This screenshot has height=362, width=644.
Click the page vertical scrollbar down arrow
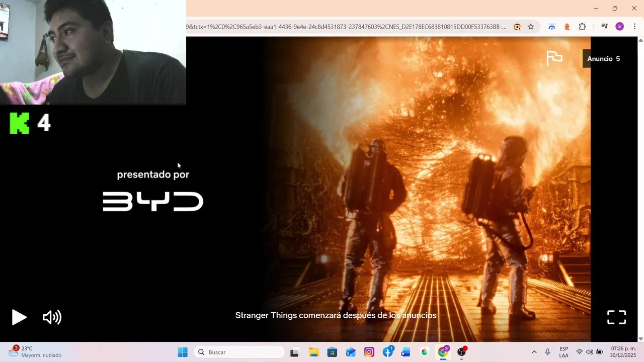pyautogui.click(x=640, y=339)
